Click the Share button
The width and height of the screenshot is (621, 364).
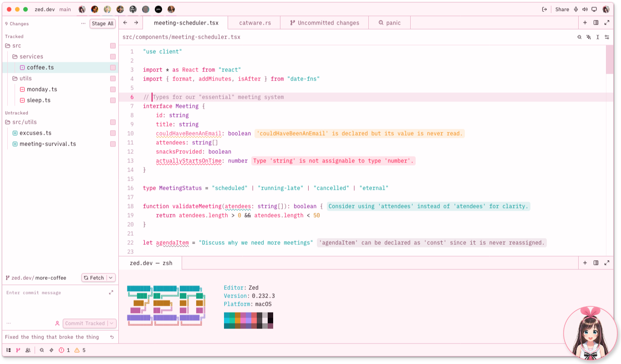(562, 9)
